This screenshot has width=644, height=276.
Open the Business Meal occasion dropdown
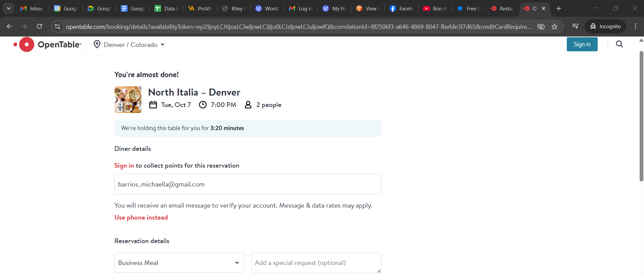179,263
